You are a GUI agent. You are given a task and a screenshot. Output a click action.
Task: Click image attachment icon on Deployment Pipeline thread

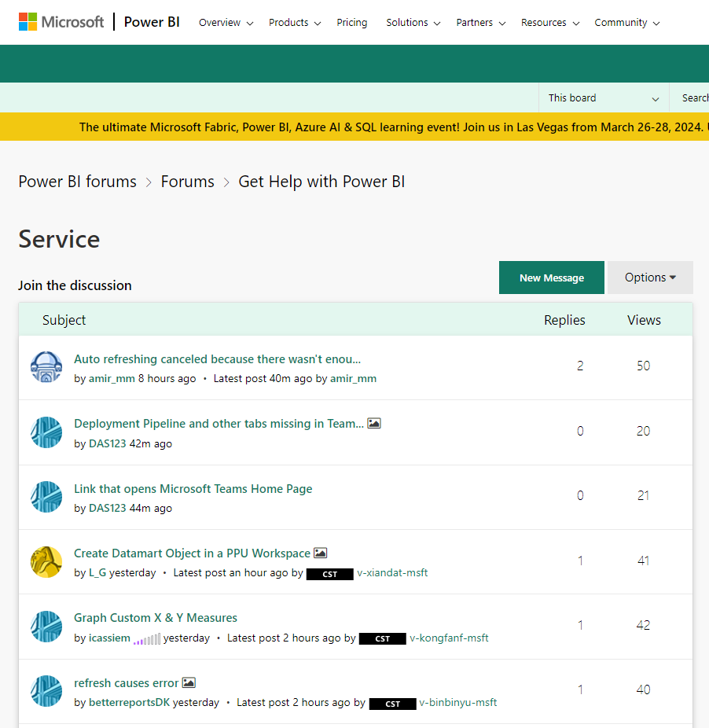click(x=374, y=424)
